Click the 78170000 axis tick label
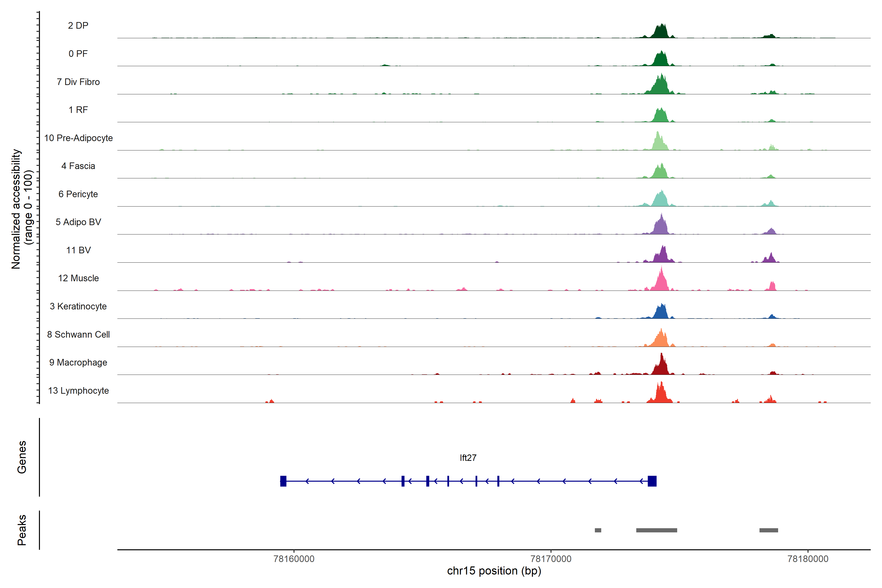Screen dimensions: 882x588 551,559
